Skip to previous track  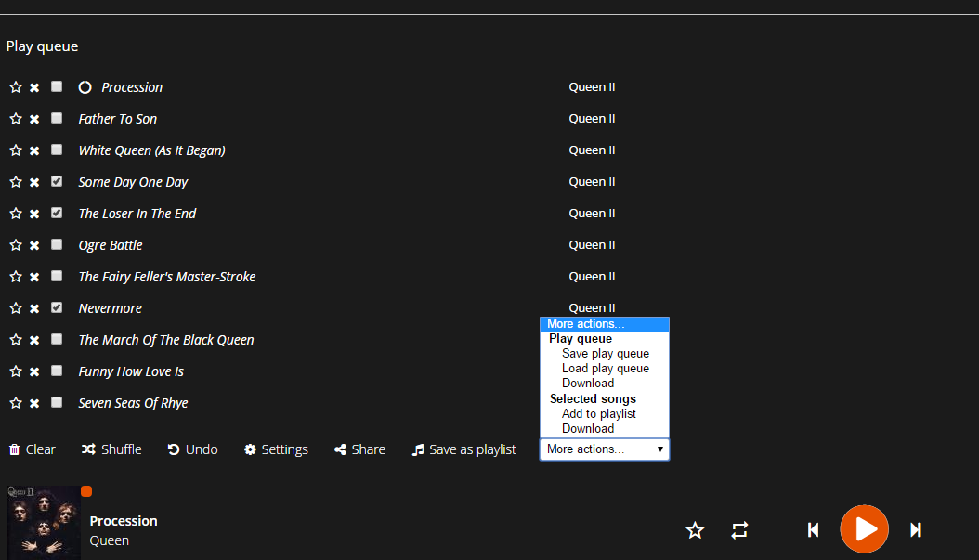point(813,530)
